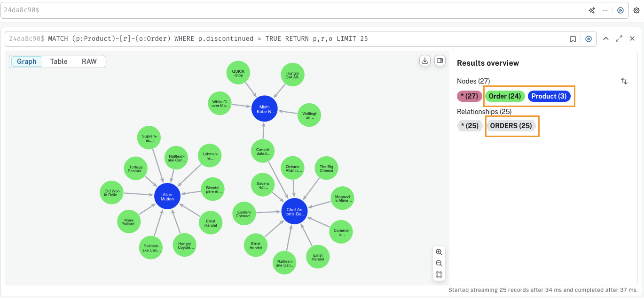
Task: Download the graph using the export icon
Action: tap(425, 61)
